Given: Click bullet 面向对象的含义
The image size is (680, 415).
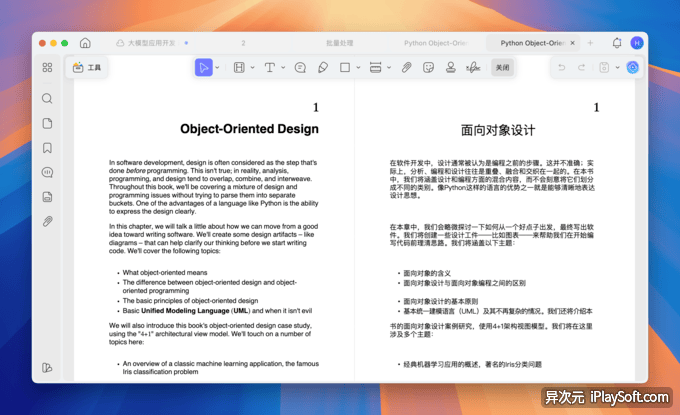Looking at the screenshot, I should tap(427, 273).
